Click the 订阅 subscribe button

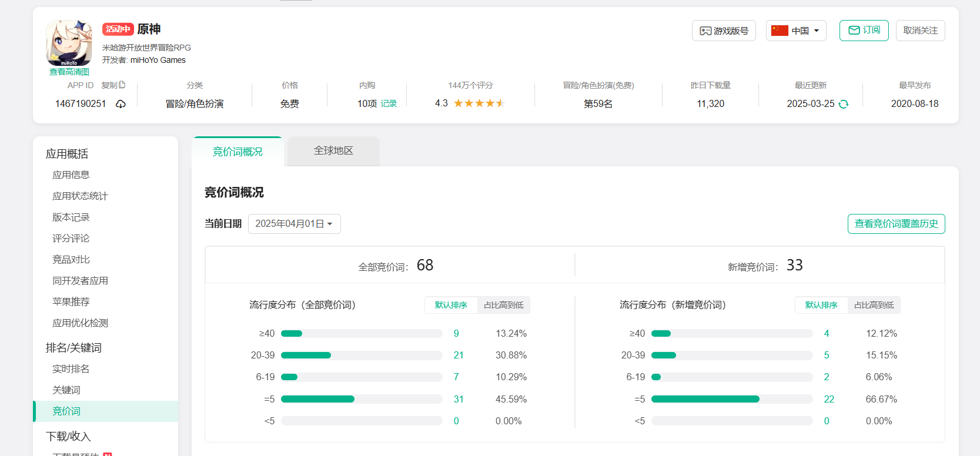(x=864, y=30)
